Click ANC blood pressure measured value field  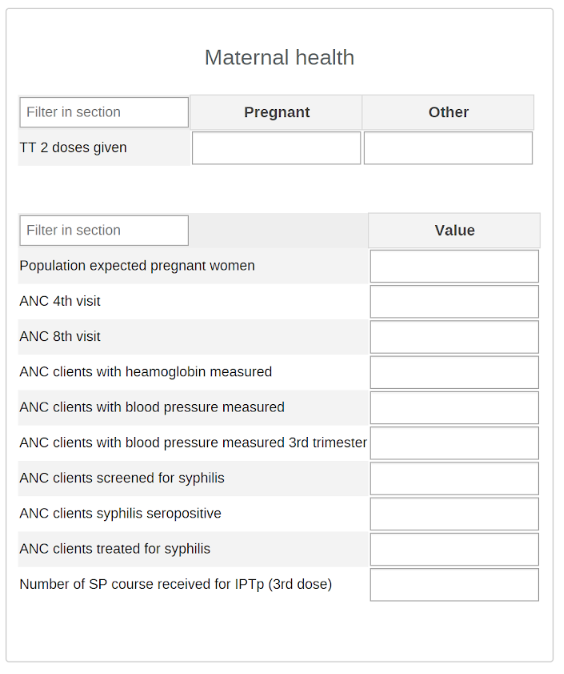[x=454, y=408]
